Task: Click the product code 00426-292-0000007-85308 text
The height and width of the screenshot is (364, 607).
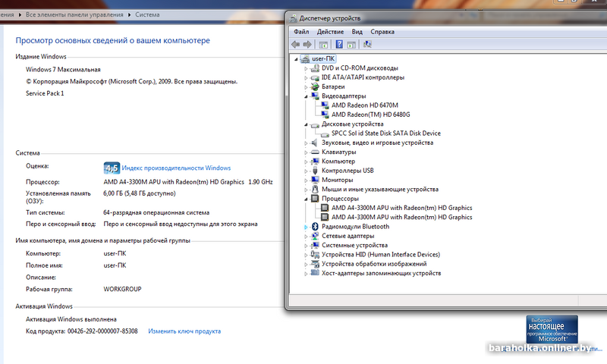Action: pos(102,331)
